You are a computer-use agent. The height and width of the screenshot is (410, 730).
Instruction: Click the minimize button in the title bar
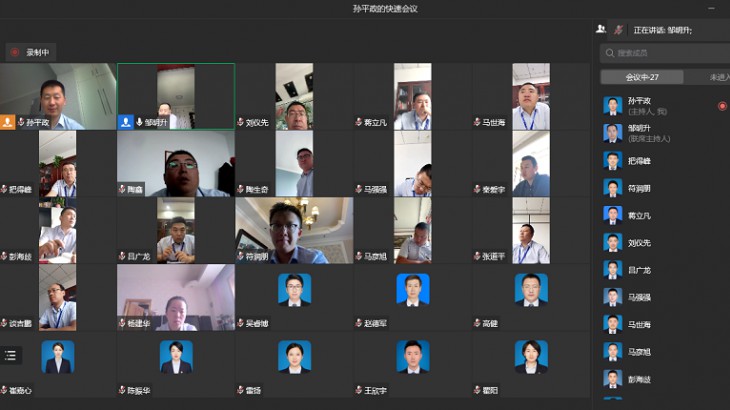pyautogui.click(x=710, y=8)
